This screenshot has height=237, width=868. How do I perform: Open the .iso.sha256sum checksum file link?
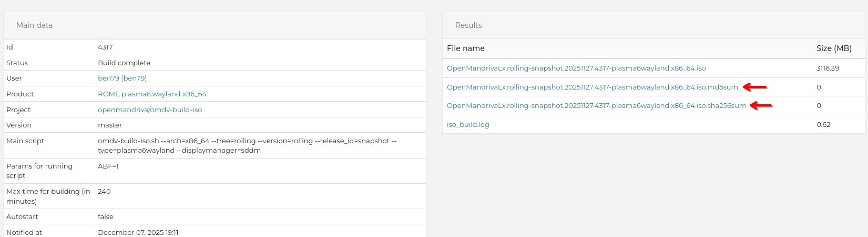coord(596,105)
